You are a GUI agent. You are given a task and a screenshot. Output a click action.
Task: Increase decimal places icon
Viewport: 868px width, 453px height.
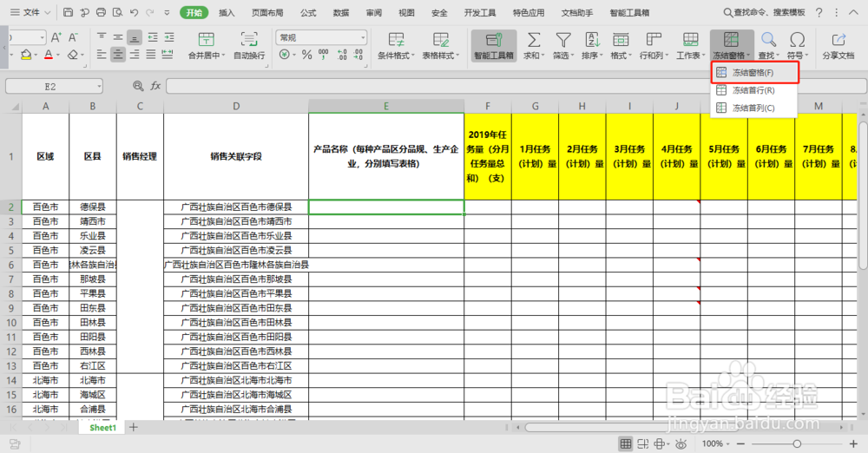pyautogui.click(x=342, y=55)
